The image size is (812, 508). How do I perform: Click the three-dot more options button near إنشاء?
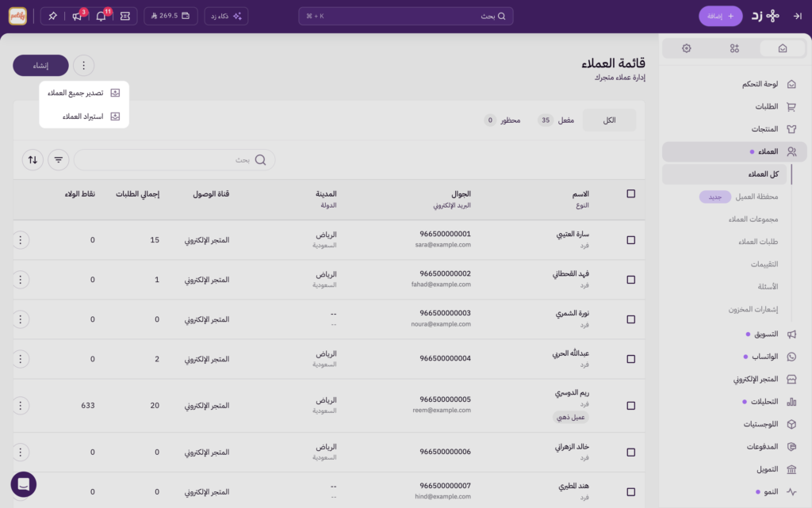[x=83, y=65]
